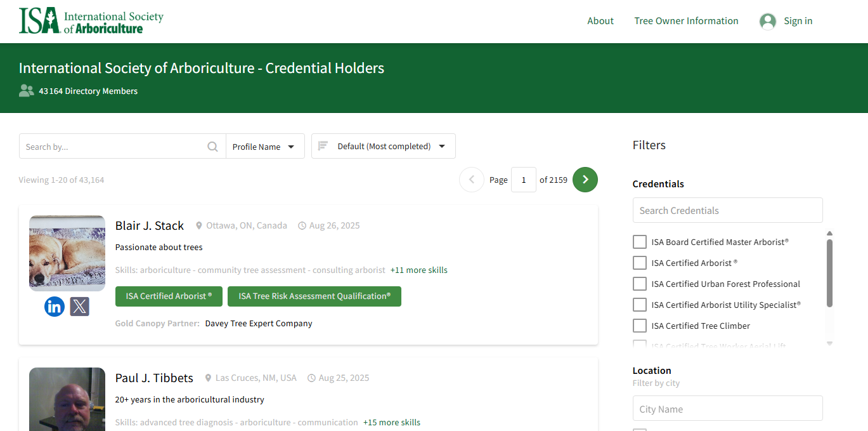Click the sort lines icon
Viewport: 868px width, 431px height.
coord(323,146)
